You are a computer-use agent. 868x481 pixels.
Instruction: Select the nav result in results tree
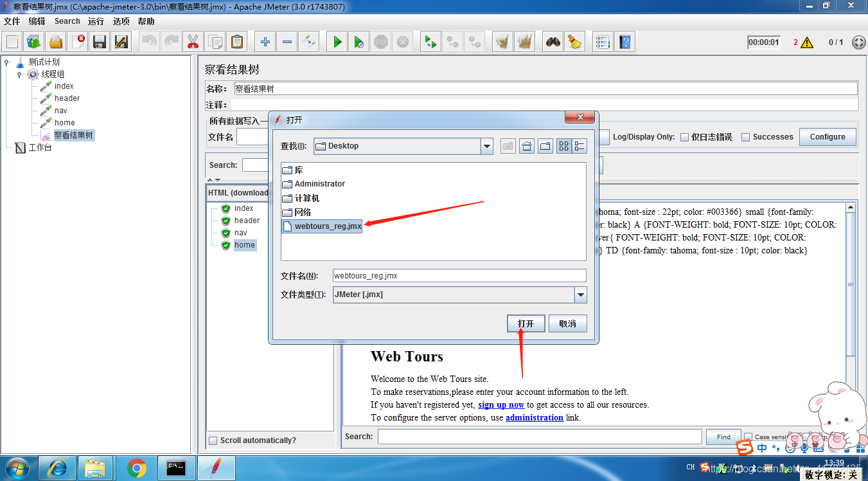click(x=240, y=233)
